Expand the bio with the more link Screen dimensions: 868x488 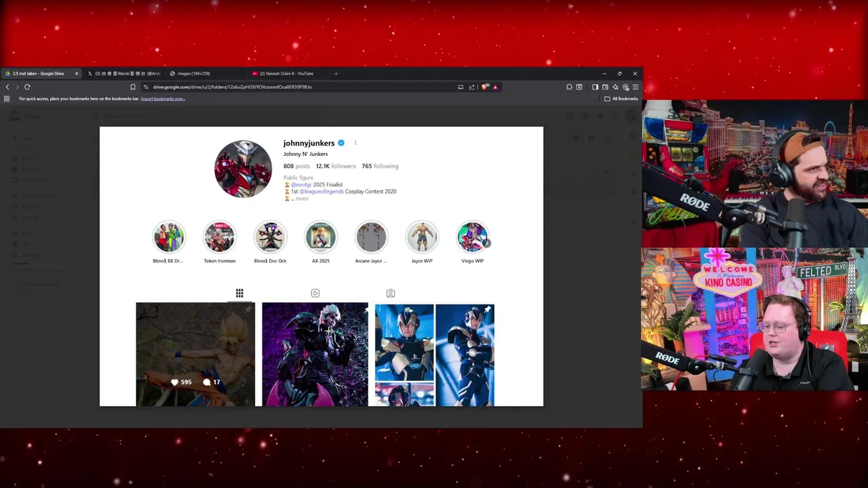point(302,199)
